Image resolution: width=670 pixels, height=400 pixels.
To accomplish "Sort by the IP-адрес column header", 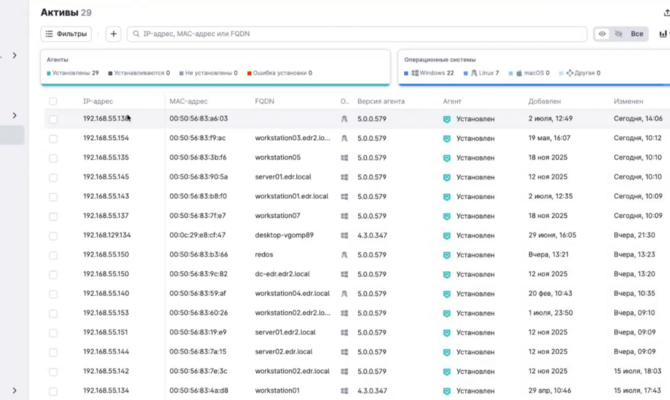I will (x=98, y=101).
